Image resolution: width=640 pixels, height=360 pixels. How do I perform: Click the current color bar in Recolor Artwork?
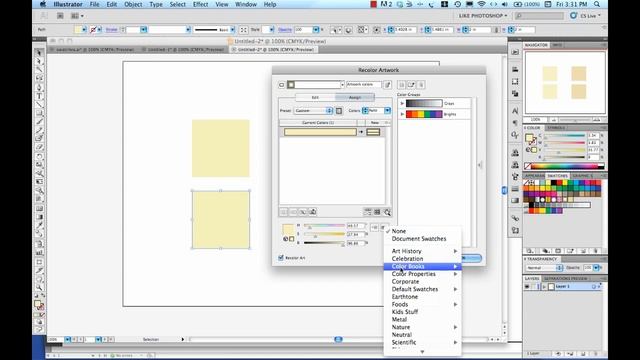coord(320,132)
